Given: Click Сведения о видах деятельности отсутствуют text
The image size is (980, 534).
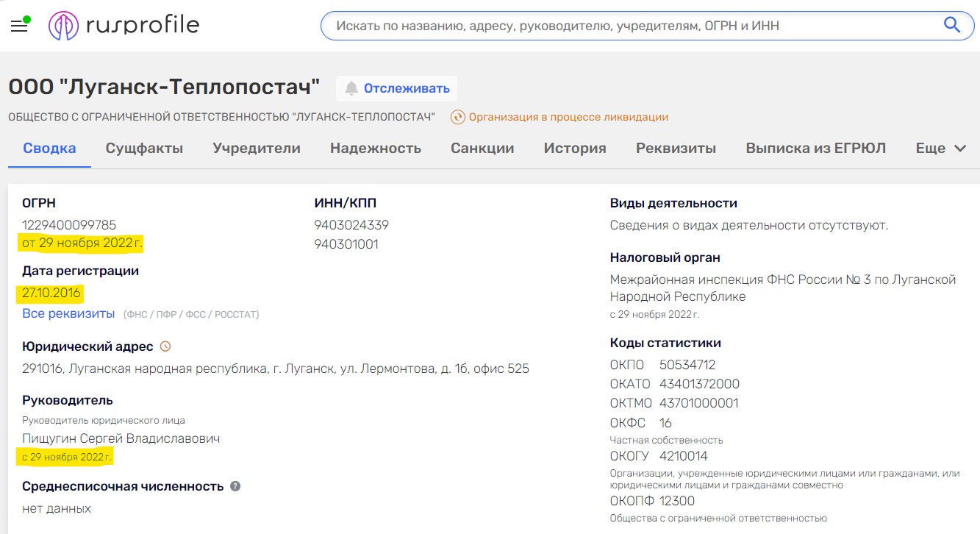Looking at the screenshot, I should point(749,225).
